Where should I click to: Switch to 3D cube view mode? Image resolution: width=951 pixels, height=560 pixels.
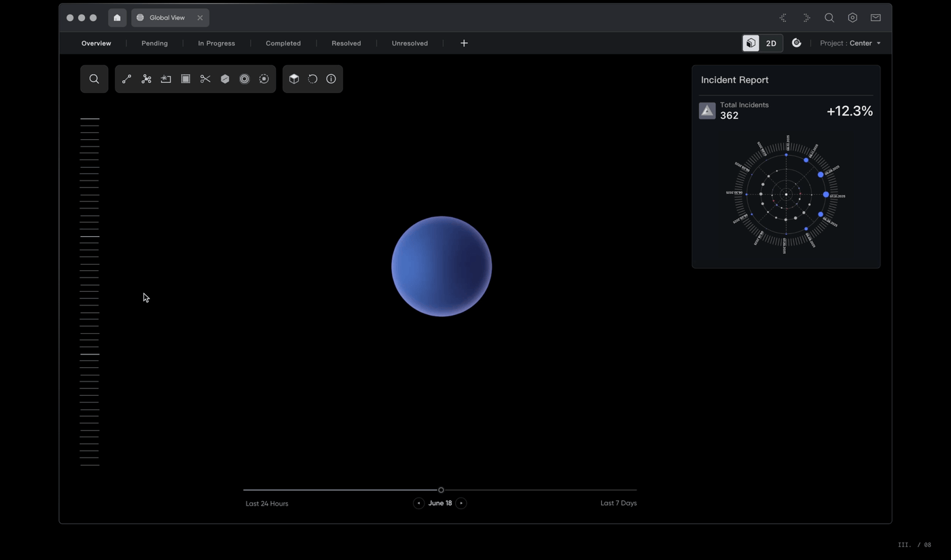coord(751,43)
